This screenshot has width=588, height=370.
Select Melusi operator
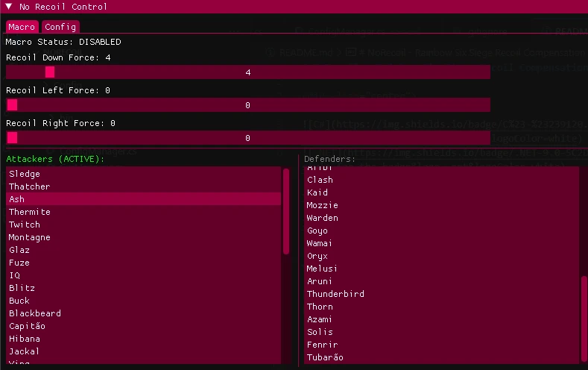coord(441,269)
